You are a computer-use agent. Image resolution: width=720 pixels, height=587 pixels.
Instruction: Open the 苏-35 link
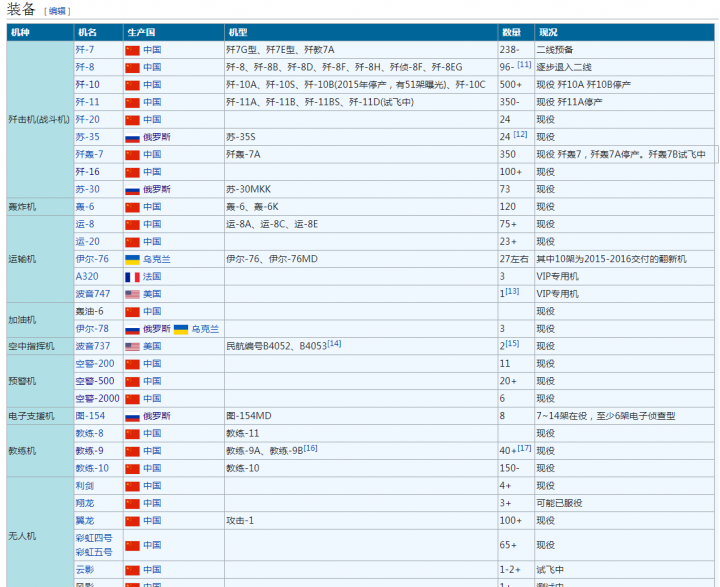click(87, 137)
